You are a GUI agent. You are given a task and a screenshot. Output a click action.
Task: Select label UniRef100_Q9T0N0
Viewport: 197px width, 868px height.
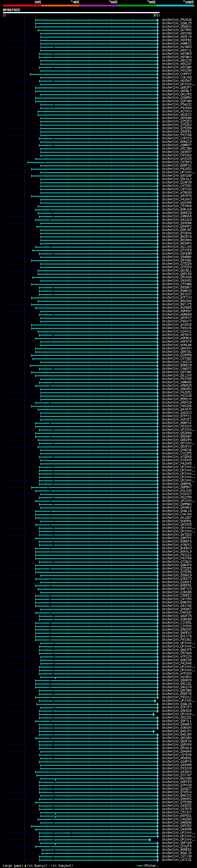coord(177,372)
